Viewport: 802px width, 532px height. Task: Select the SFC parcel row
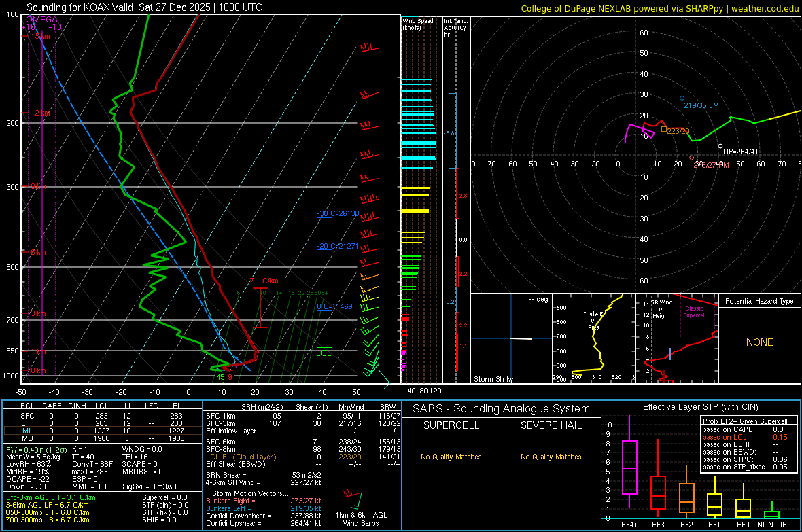click(103, 416)
